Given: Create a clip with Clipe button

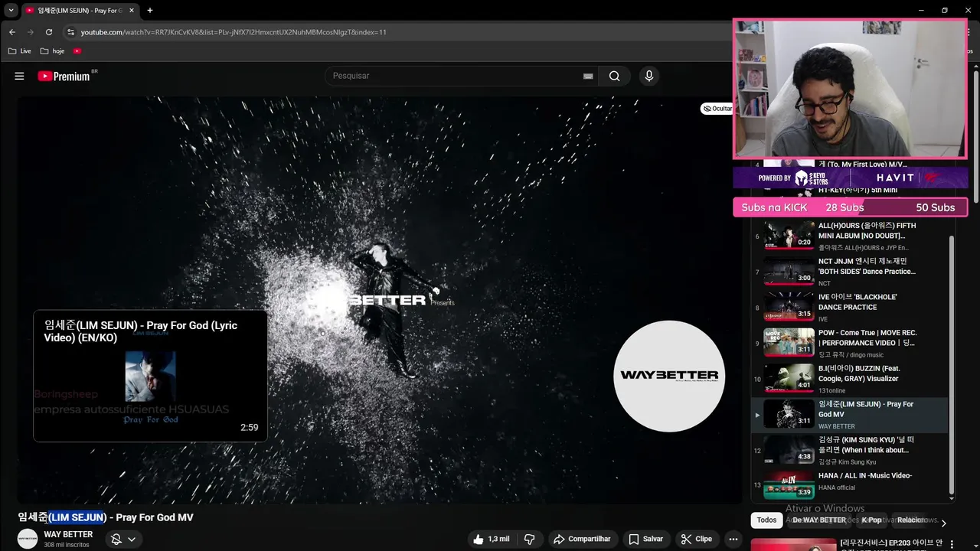Looking at the screenshot, I should pos(696,539).
